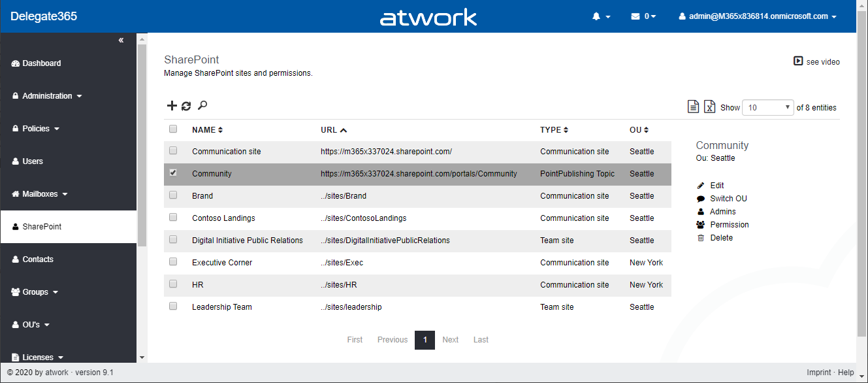Click the plus icon to add site
Viewport: 868px width, 383px height.
tap(172, 106)
